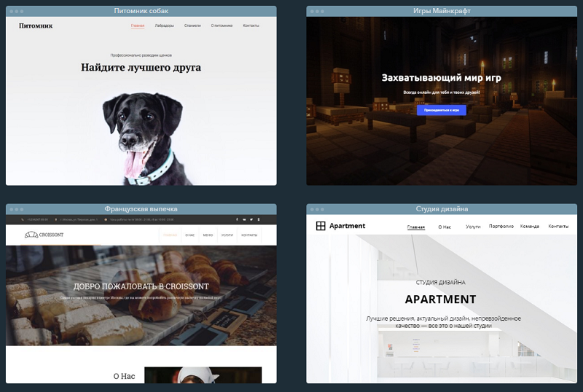The width and height of the screenshot is (583, 392).
Task: Go to 'Услуги' in Apartment menu
Action: point(473,227)
